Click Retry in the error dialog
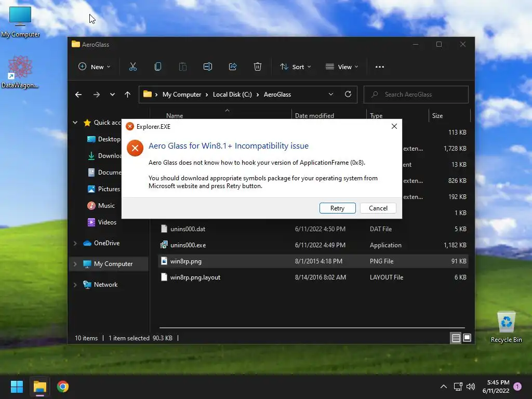The width and height of the screenshot is (532, 399). coord(337,208)
